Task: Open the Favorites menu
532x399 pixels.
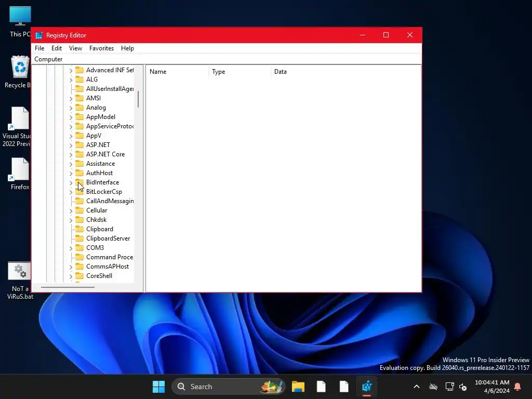Action: coord(101,48)
